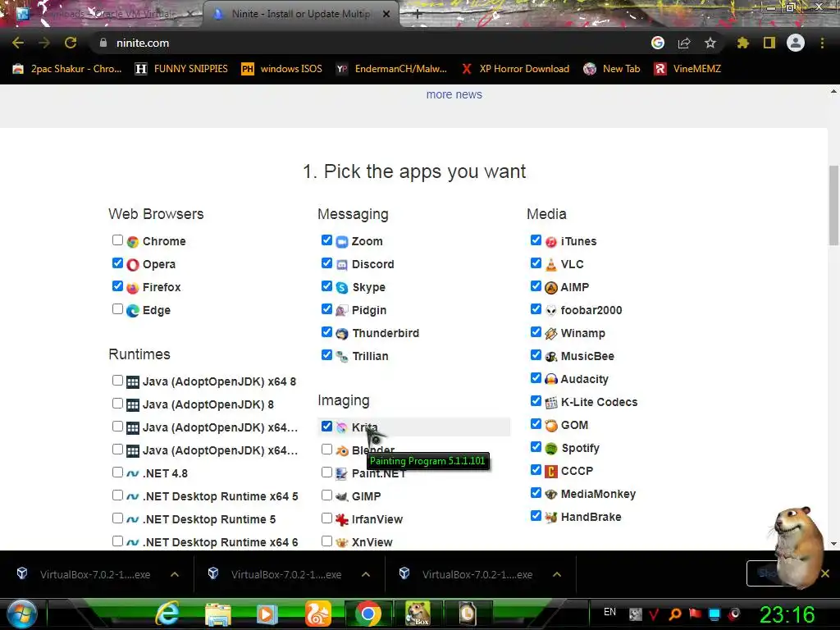Click the foobar2000 label
The image size is (840, 630).
tap(591, 310)
